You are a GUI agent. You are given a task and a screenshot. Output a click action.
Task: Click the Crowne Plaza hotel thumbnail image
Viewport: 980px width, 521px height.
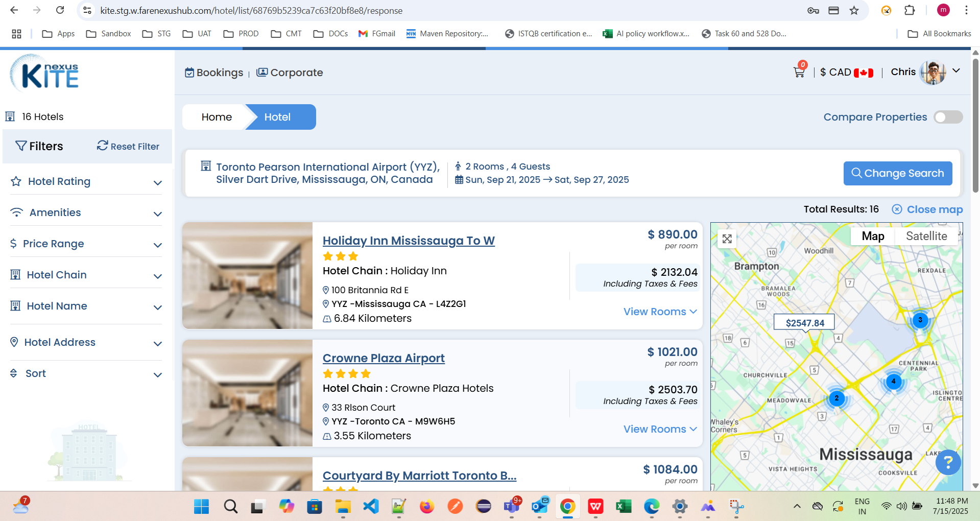point(247,393)
